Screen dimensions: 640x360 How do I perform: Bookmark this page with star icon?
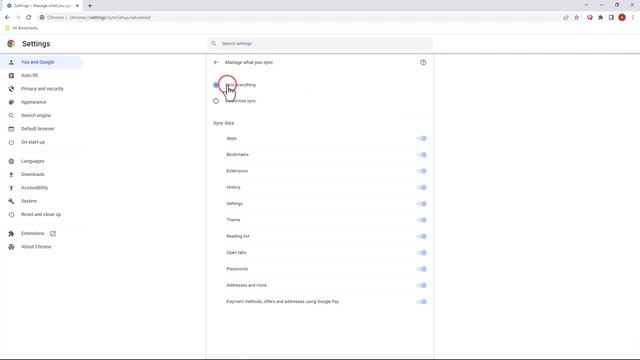click(577, 18)
